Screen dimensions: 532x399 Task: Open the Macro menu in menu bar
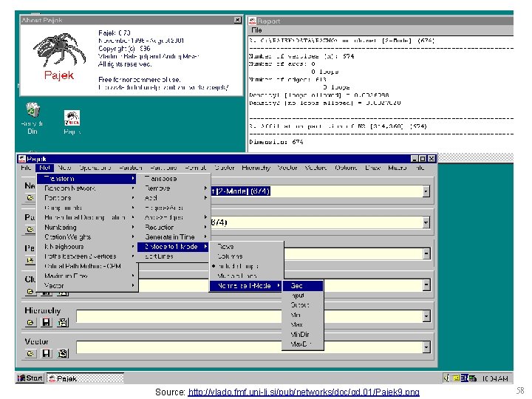point(397,168)
